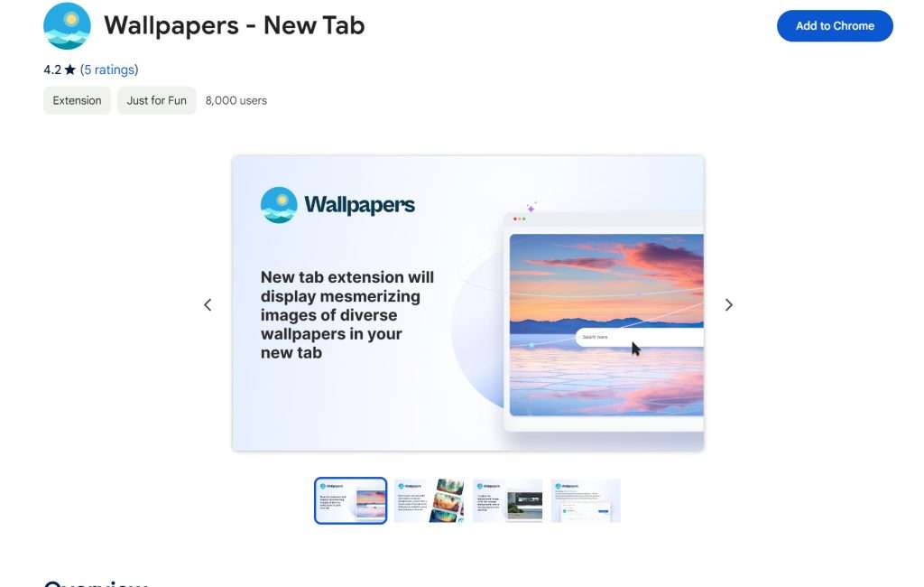Select the fourth screenshot thumbnail
Screen dimensions: 924x587
[586, 500]
